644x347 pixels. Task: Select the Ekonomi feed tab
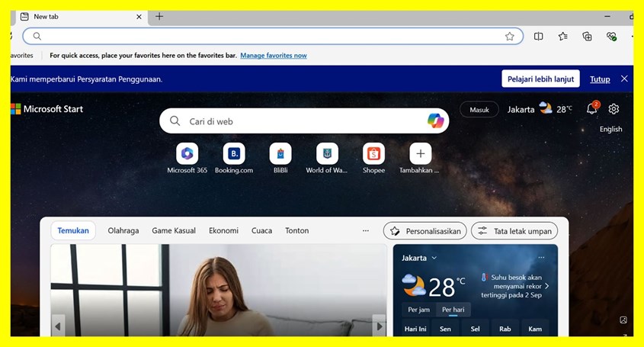223,230
